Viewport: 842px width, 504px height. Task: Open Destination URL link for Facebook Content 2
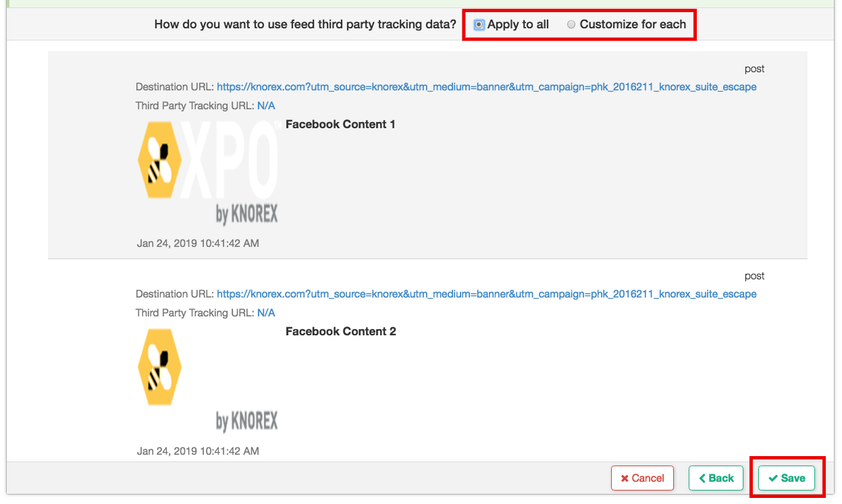tap(486, 294)
